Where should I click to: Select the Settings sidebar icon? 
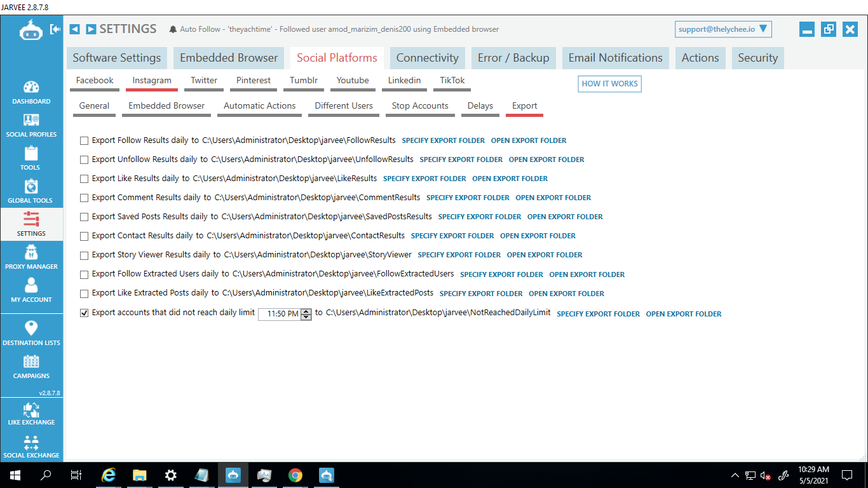pos(31,224)
